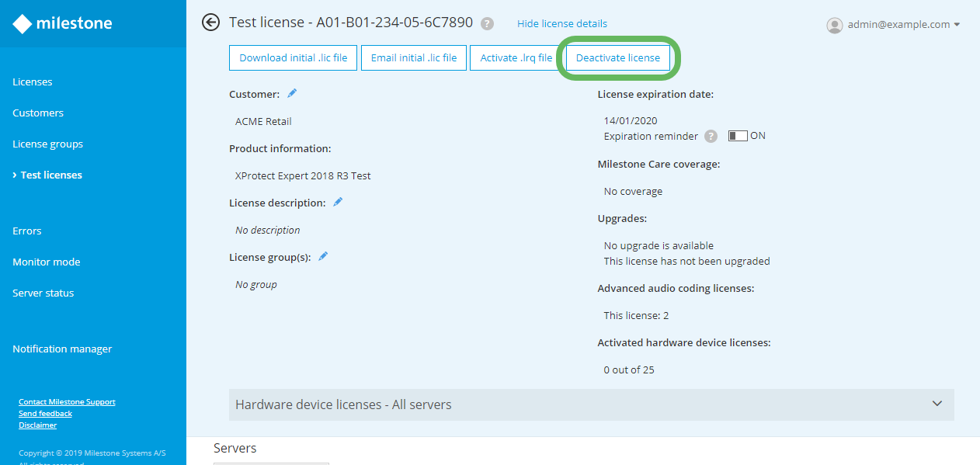
Task: Select Server status in the sidebar
Action: 43,293
